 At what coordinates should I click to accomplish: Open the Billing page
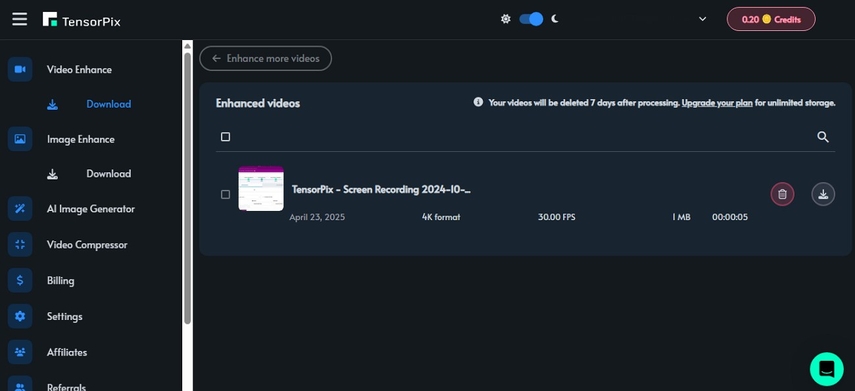coord(61,281)
